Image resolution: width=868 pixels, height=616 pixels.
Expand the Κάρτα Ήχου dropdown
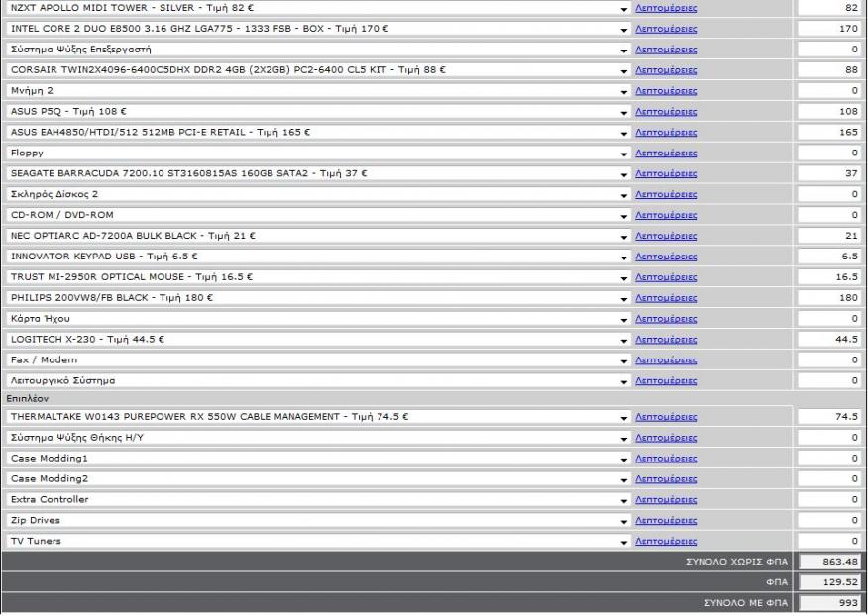pyautogui.click(x=317, y=319)
